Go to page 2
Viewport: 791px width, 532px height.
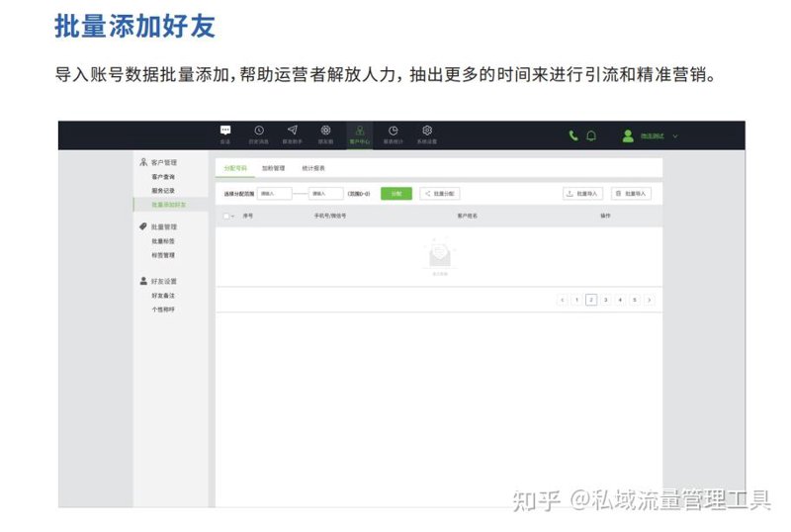pyautogui.click(x=591, y=300)
